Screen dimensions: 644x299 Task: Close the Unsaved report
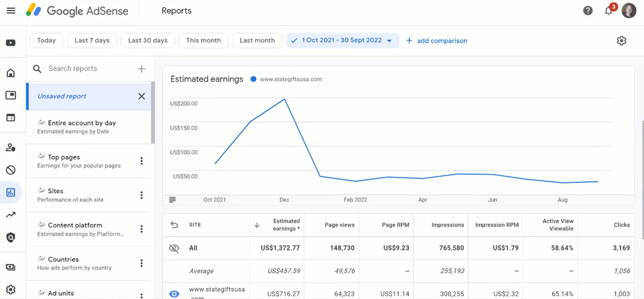tap(142, 96)
